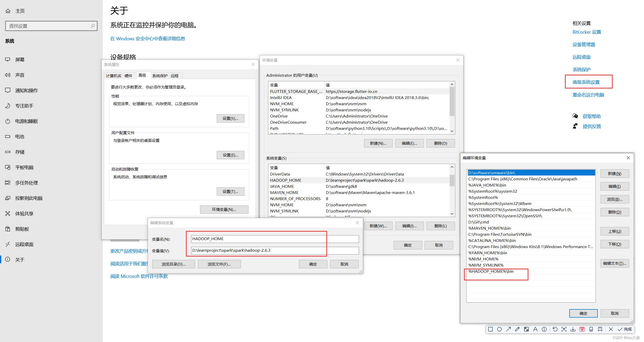
Task: Open 体验共享 settings page
Action: coord(19,213)
